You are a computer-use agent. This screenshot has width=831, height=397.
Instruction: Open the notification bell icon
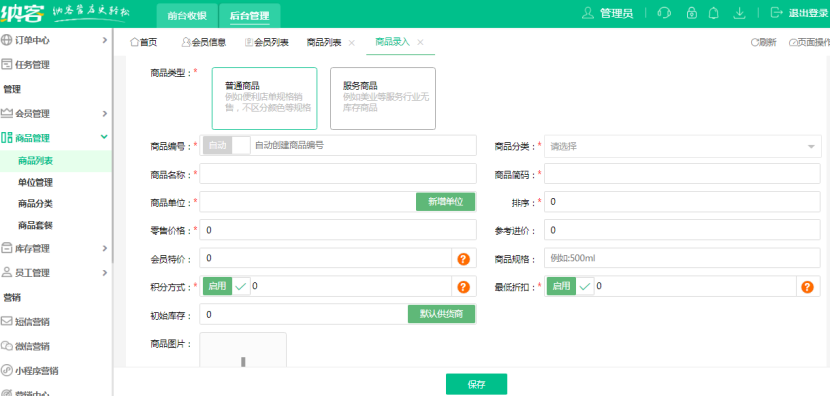[x=714, y=13]
